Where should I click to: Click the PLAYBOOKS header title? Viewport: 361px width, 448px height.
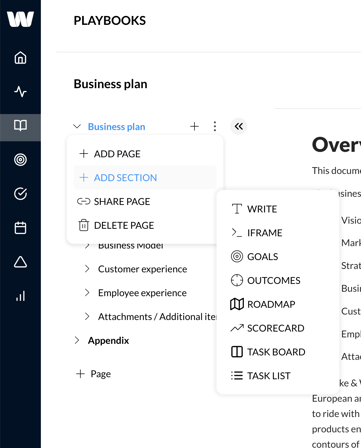point(110,21)
